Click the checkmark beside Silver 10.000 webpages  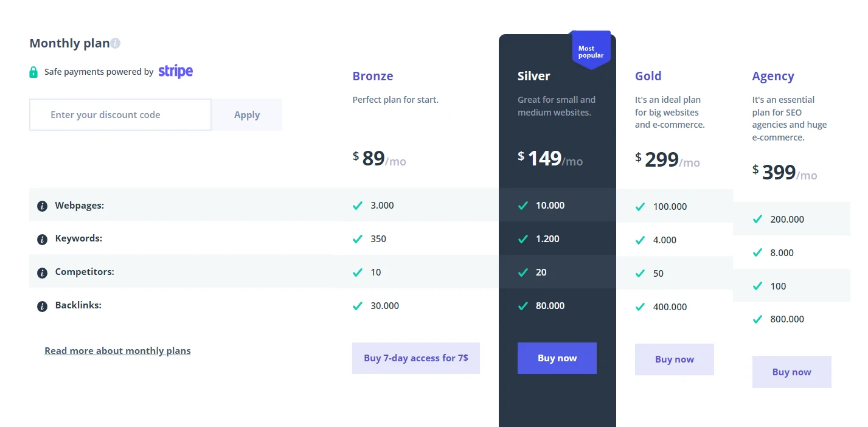(523, 206)
